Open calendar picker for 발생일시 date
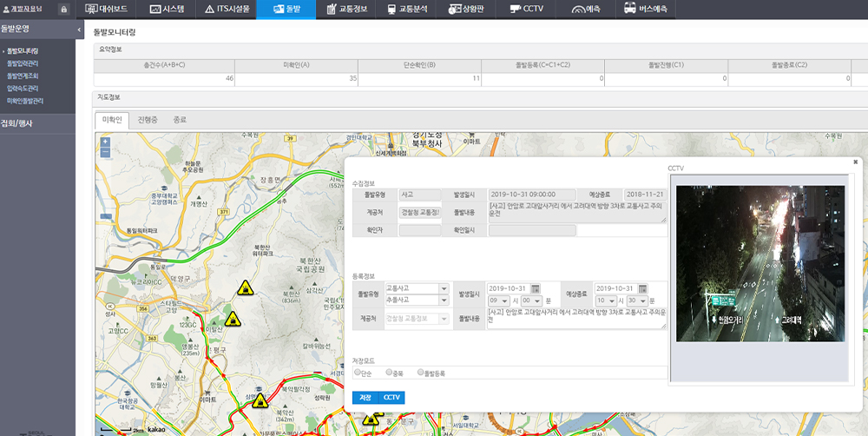 point(536,288)
